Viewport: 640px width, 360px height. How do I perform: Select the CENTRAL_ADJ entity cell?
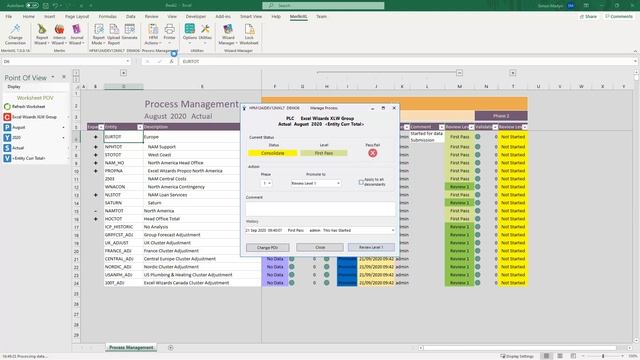click(x=124, y=259)
